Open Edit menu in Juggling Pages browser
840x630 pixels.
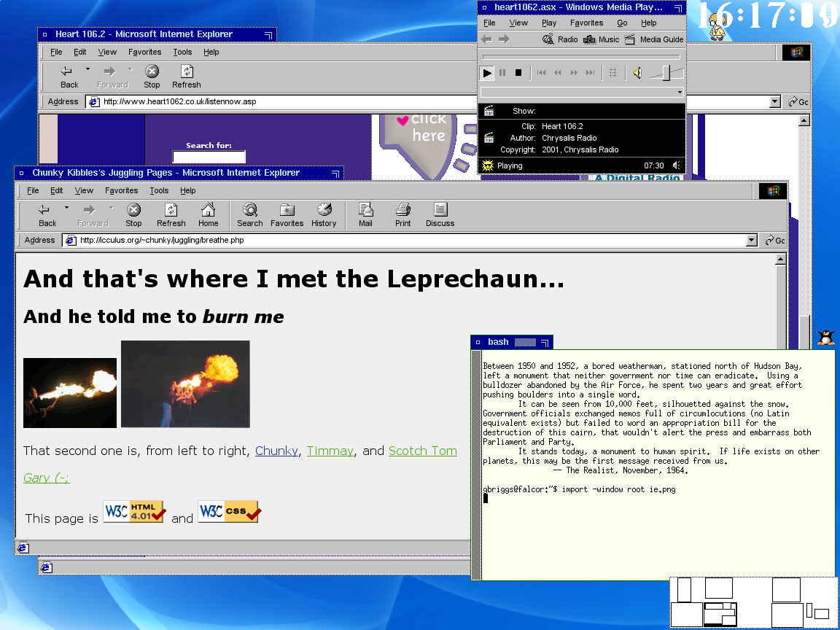56,190
